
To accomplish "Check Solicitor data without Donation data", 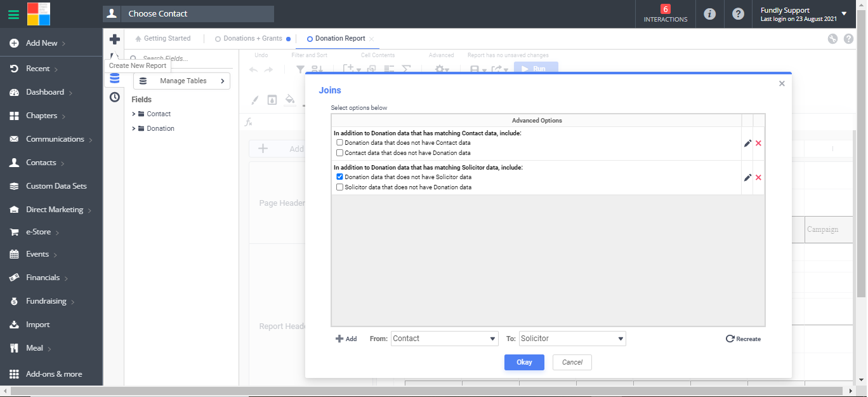I will tap(339, 187).
